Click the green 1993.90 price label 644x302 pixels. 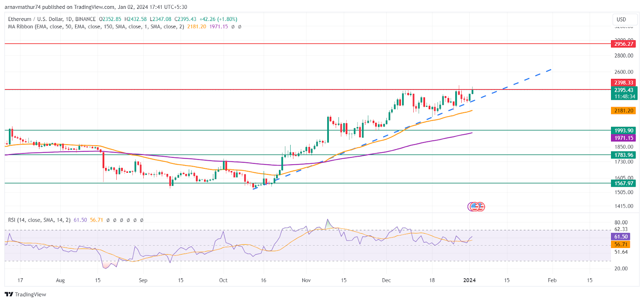pos(623,130)
